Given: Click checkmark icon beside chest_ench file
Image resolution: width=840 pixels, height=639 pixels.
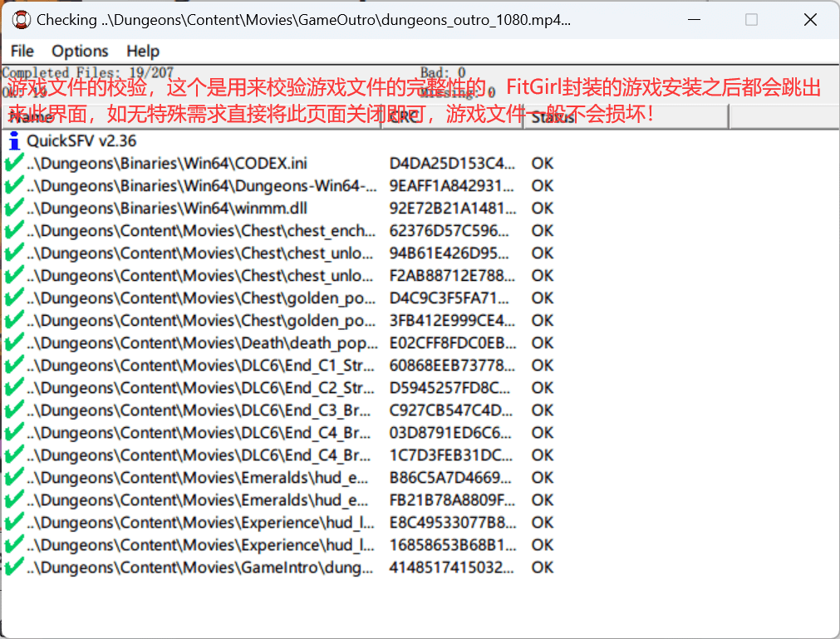Looking at the screenshot, I should [14, 231].
